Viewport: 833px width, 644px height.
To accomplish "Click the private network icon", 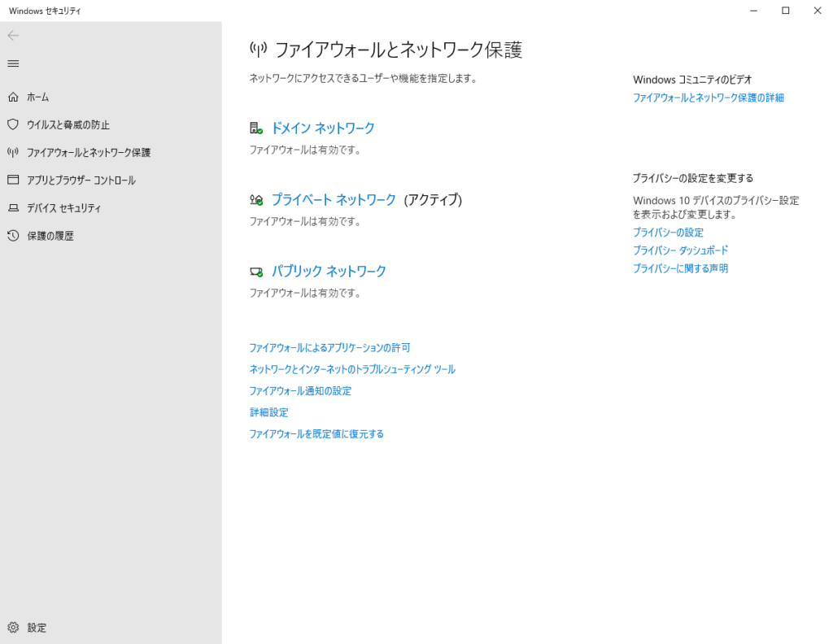I will pyautogui.click(x=256, y=200).
